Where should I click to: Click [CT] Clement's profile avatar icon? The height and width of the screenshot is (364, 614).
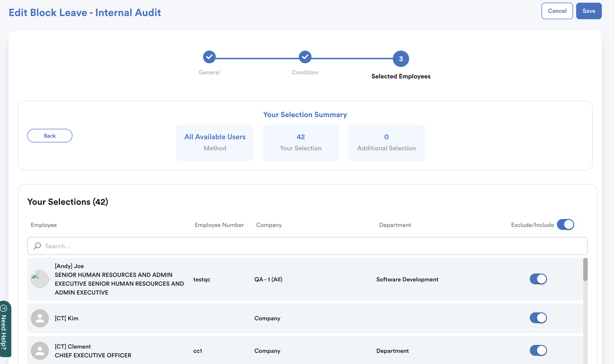tap(39, 351)
